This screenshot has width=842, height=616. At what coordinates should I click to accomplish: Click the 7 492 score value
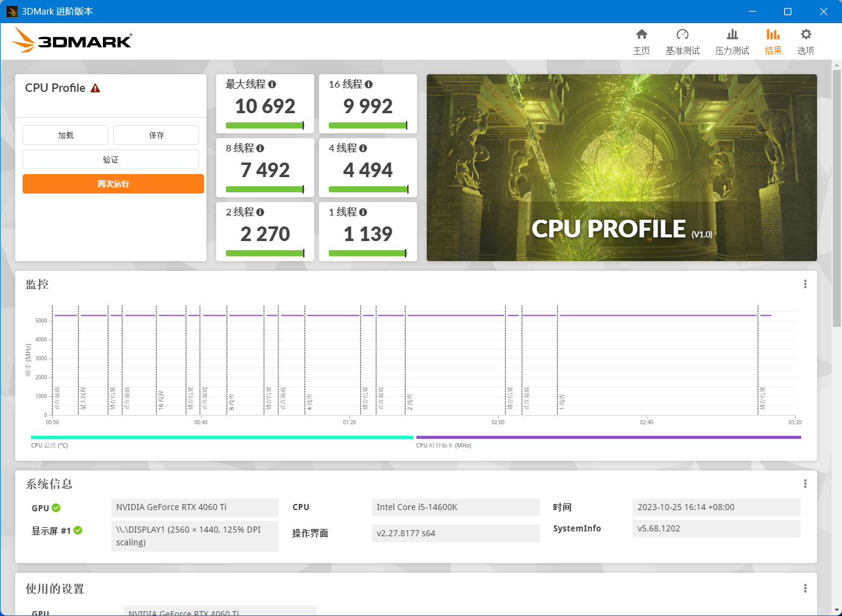[265, 170]
